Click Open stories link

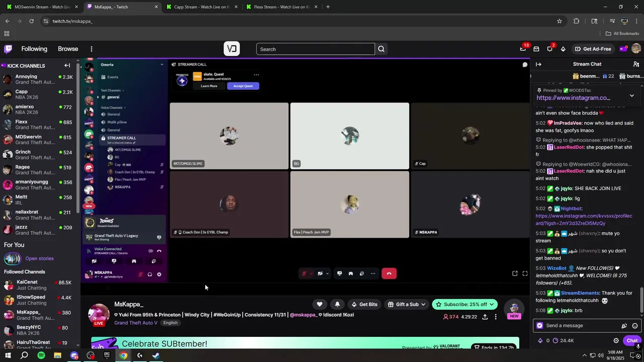tap(39, 258)
